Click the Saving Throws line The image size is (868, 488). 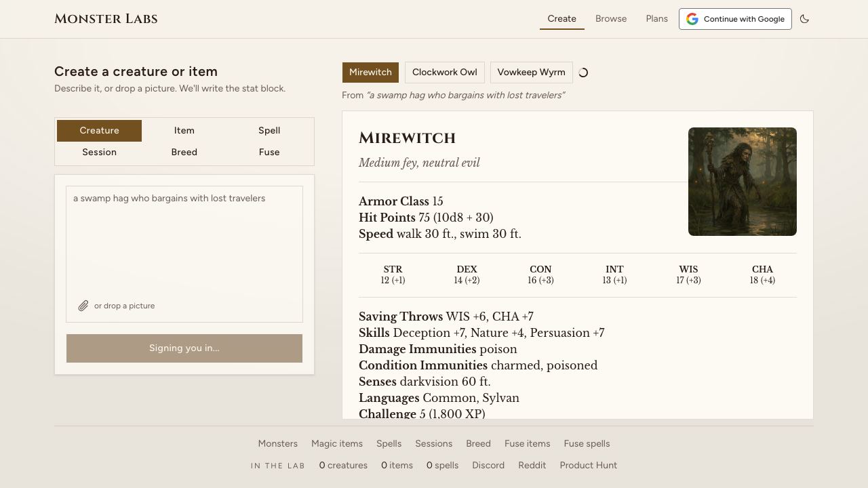pyautogui.click(x=446, y=317)
